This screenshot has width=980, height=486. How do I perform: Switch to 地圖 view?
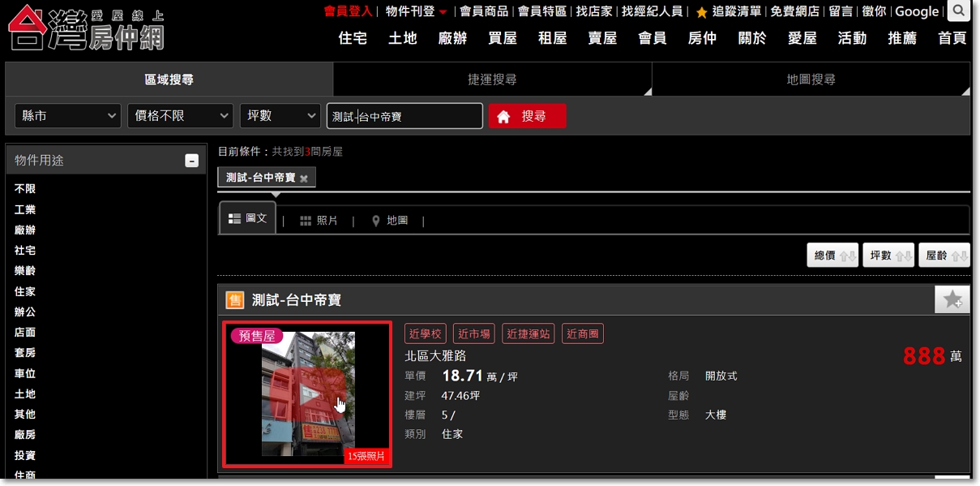389,221
